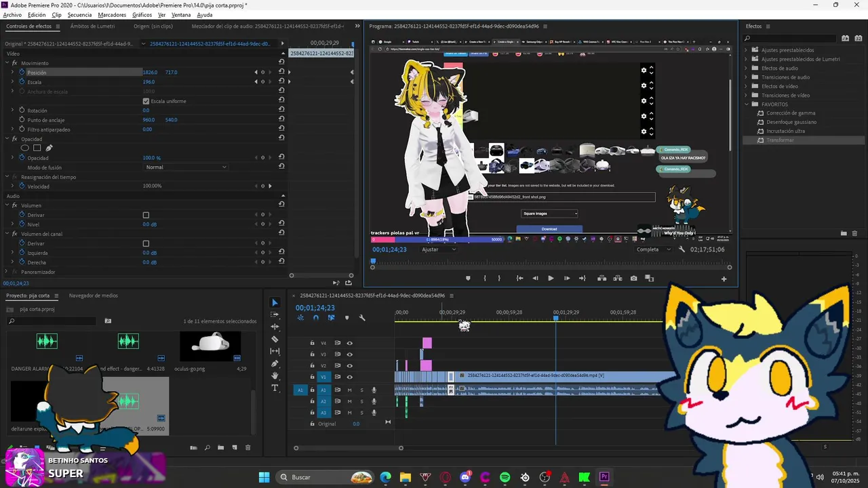Click Lift button in program monitor
This screenshot has width=868, height=488.
[601, 279]
